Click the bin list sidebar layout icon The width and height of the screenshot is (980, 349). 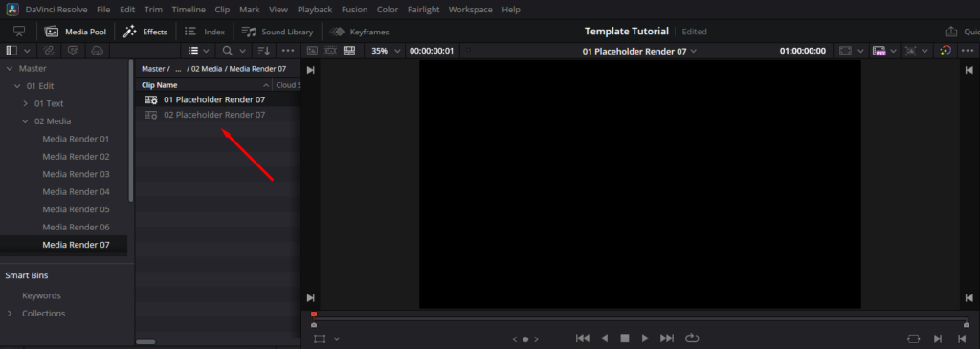(x=11, y=51)
